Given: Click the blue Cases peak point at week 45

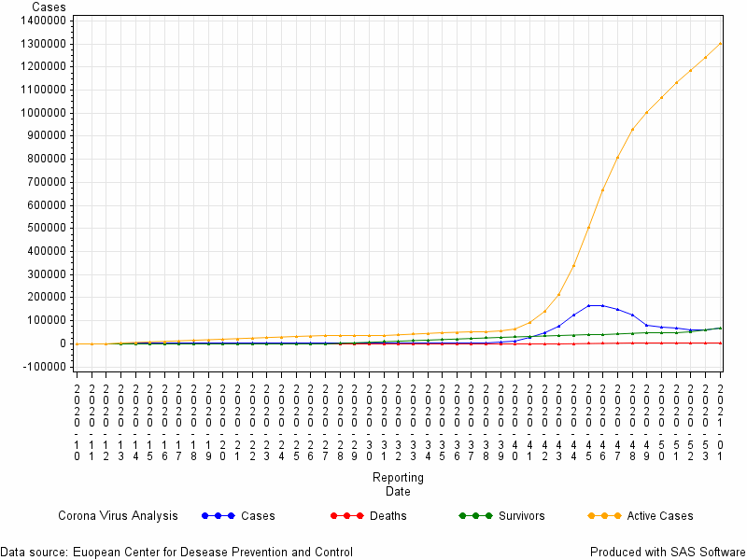Looking at the screenshot, I should coord(588,306).
